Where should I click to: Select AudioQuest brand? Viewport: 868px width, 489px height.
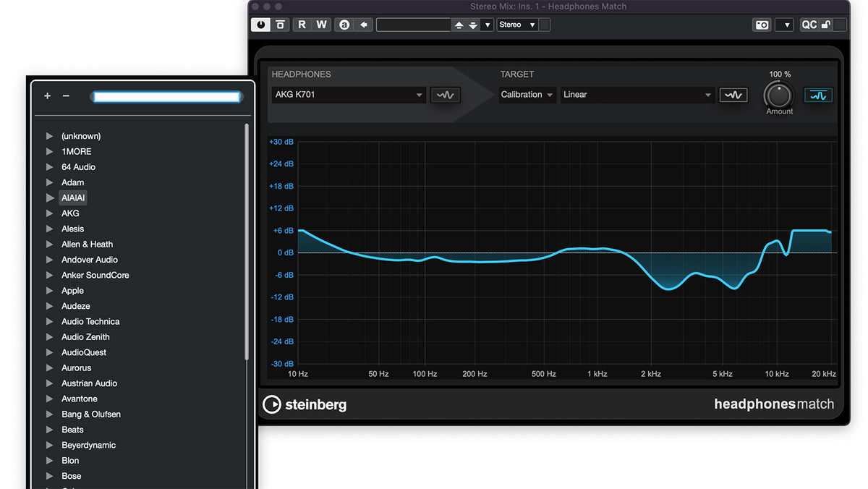point(84,352)
